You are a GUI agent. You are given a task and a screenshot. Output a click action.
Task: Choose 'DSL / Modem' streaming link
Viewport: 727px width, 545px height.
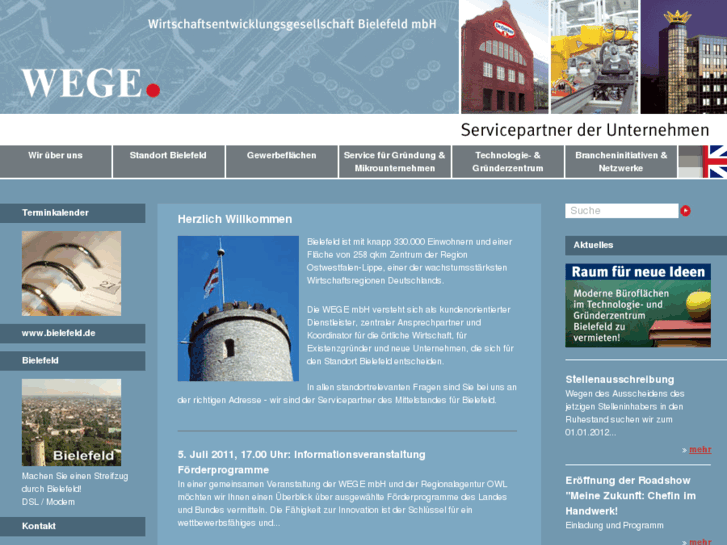click(48, 502)
